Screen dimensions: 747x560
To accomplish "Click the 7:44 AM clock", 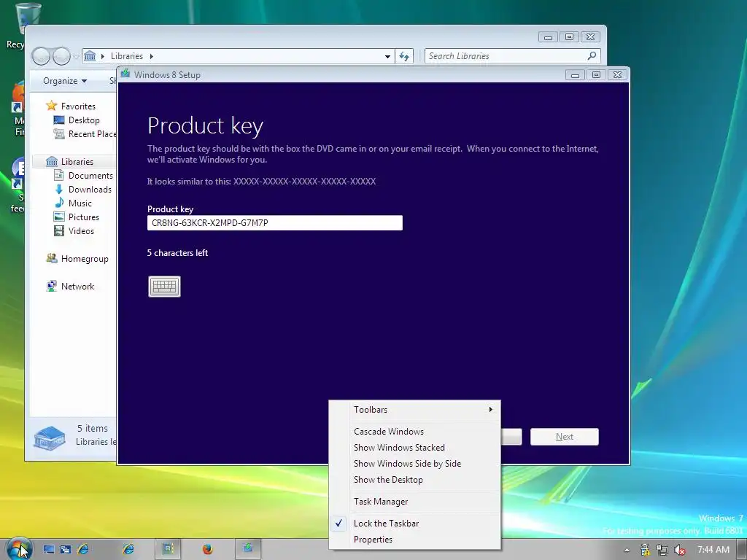I will 713,550.
